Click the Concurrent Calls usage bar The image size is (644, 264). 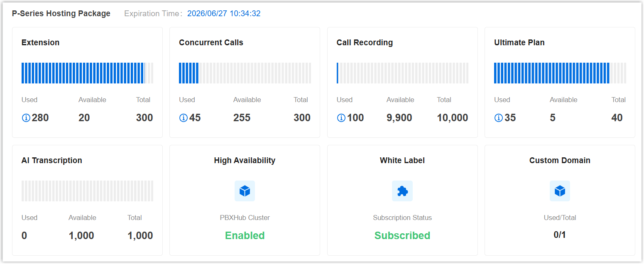coord(245,73)
